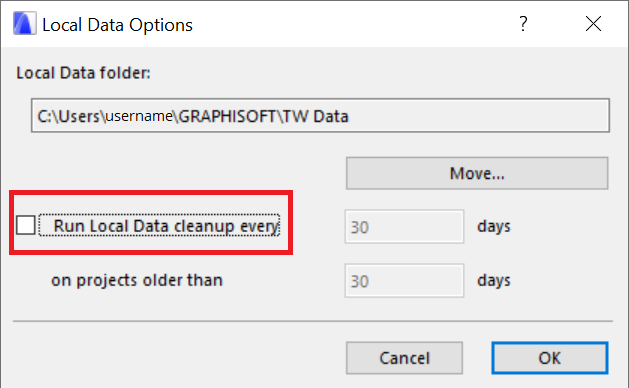Dismiss the dialog with Cancel
The width and height of the screenshot is (629, 388).
click(404, 358)
